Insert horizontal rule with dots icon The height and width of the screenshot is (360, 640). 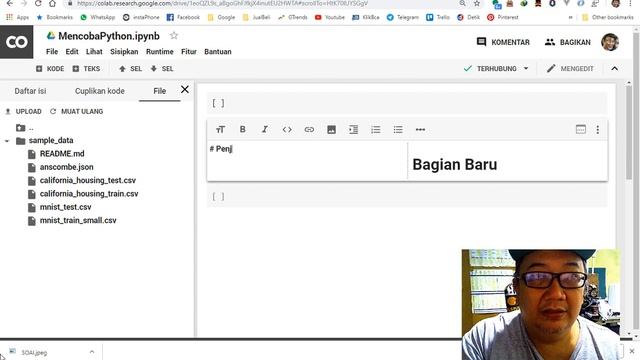pyautogui.click(x=420, y=129)
